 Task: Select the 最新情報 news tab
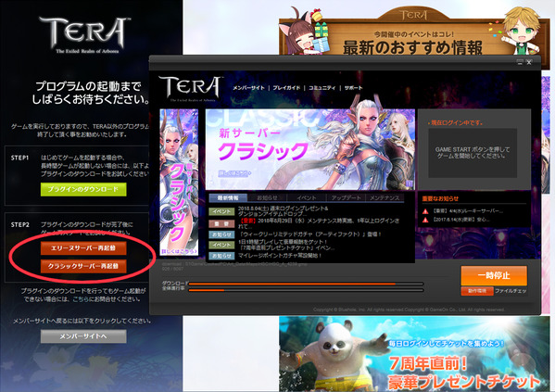(x=228, y=198)
